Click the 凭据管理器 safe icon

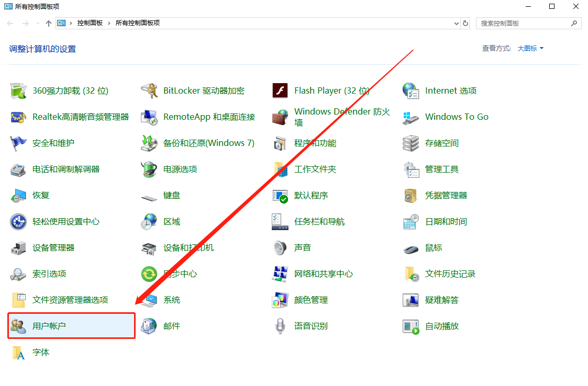coord(411,196)
